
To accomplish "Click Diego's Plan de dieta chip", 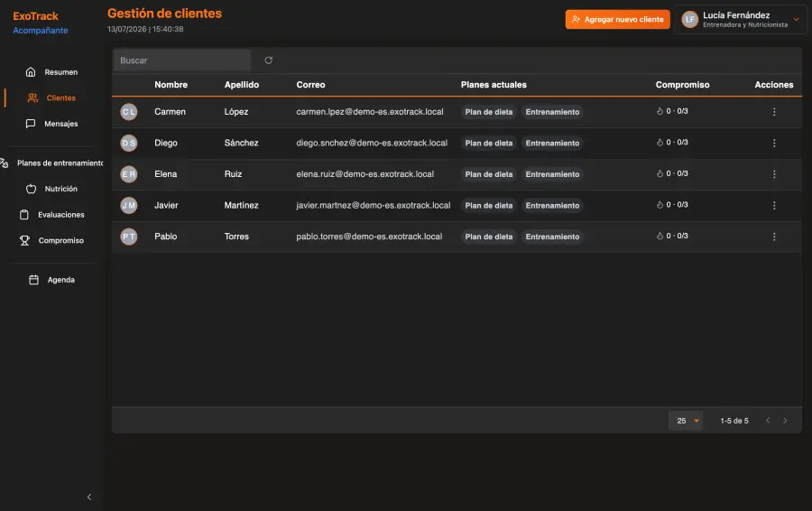I will point(488,144).
